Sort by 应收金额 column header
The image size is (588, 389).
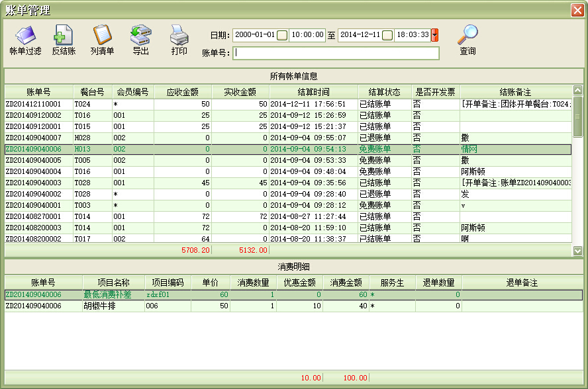[x=183, y=92]
